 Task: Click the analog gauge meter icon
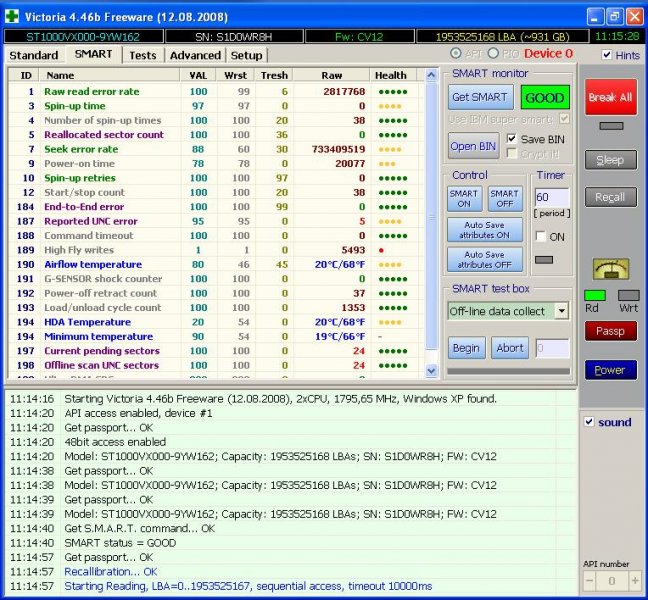click(610, 269)
